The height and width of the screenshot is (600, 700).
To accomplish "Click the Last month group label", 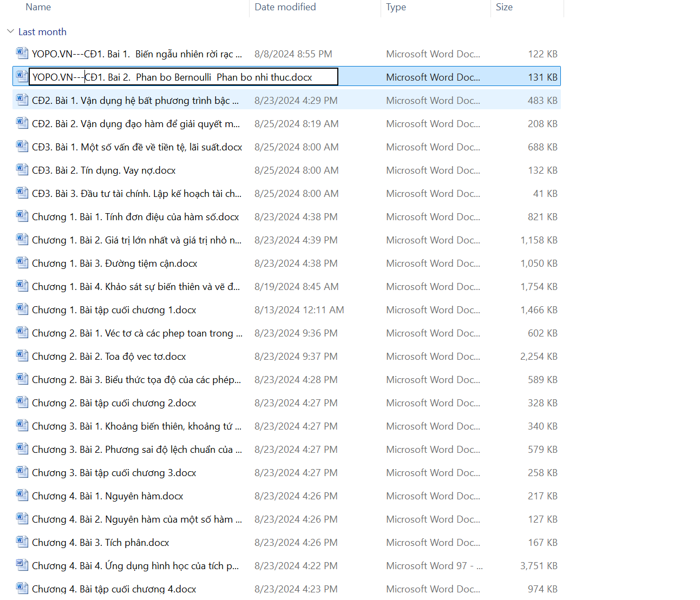I will [42, 32].
